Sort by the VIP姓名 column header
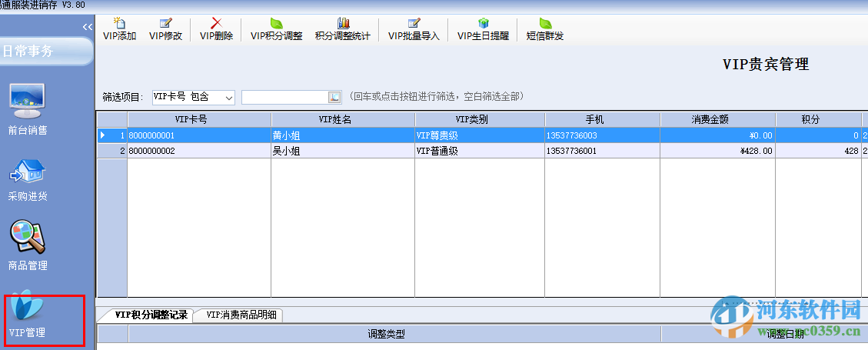This screenshot has width=868, height=350. tap(343, 120)
